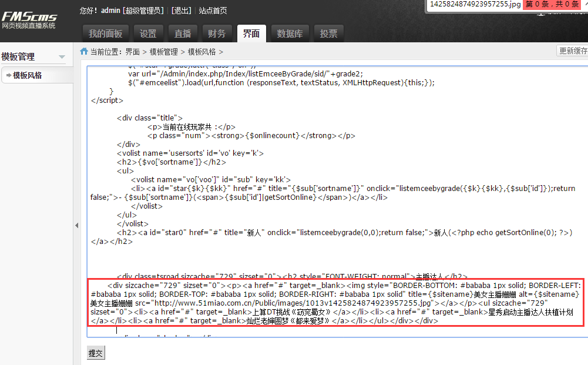Open the 投票 tab
The image size is (588, 365).
pos(328,34)
